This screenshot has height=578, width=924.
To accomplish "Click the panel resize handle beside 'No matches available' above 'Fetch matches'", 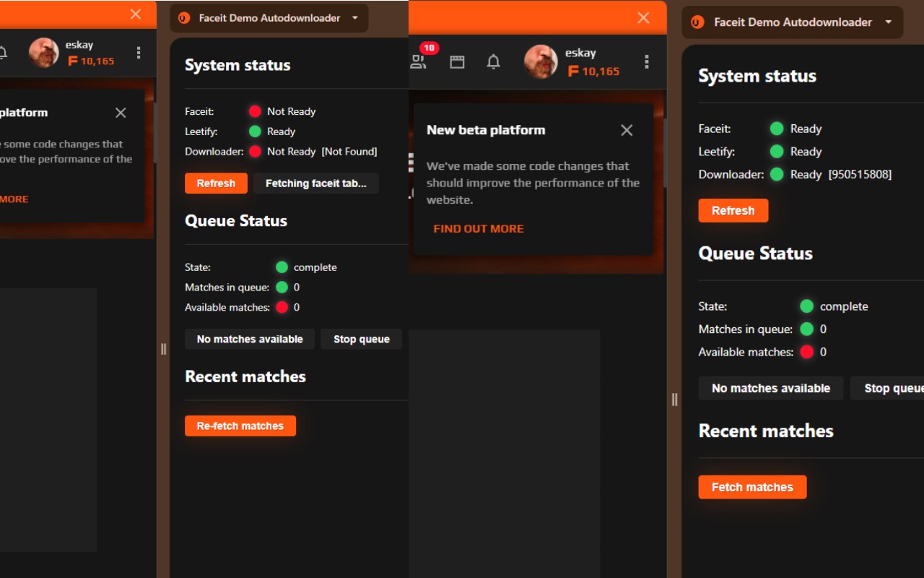I will [674, 399].
